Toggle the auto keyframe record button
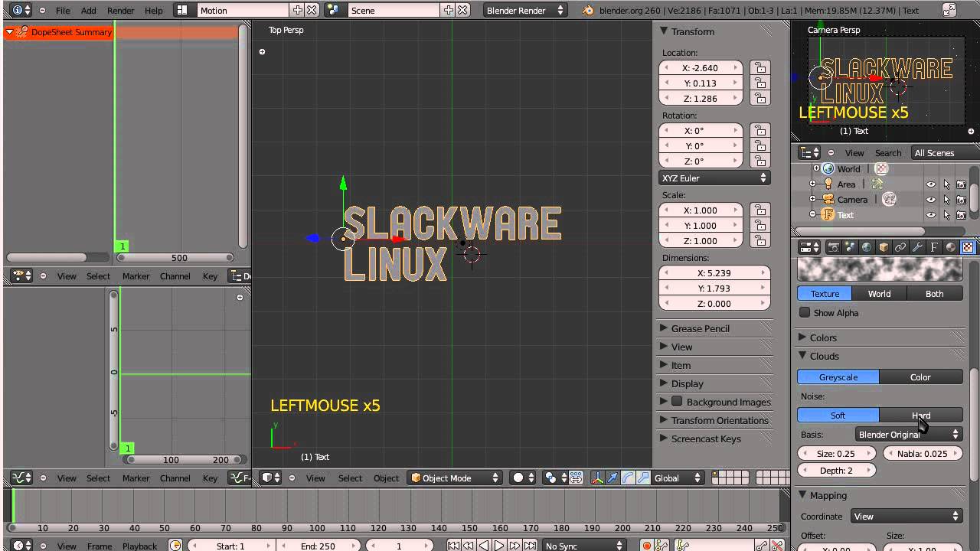 647,546
